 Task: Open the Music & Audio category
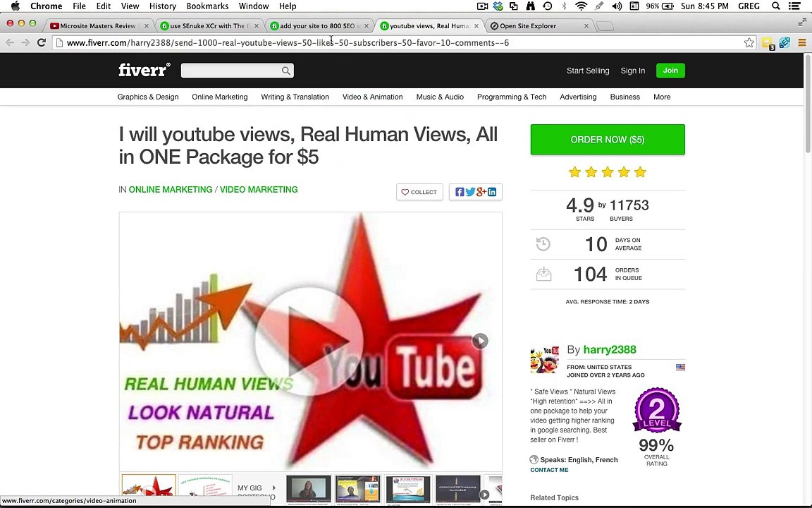tap(440, 97)
